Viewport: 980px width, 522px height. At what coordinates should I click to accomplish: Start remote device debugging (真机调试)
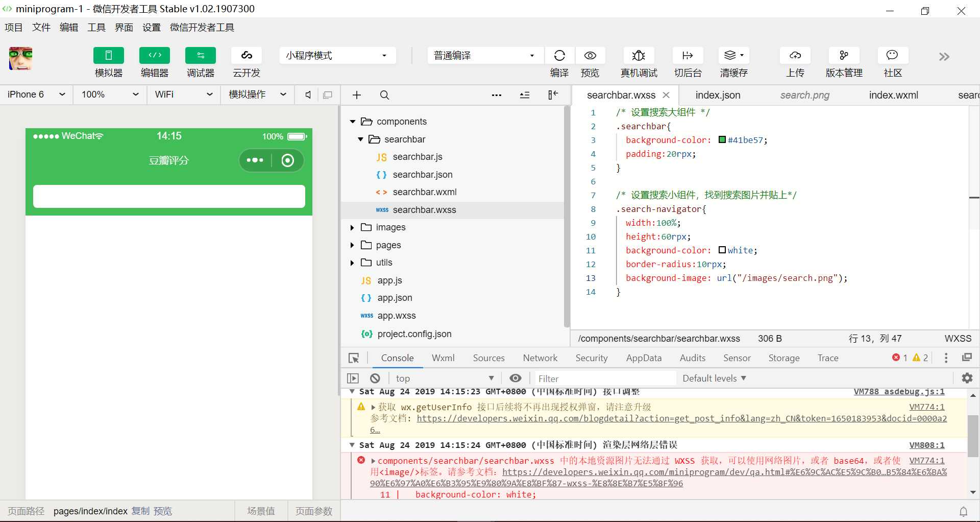point(639,56)
